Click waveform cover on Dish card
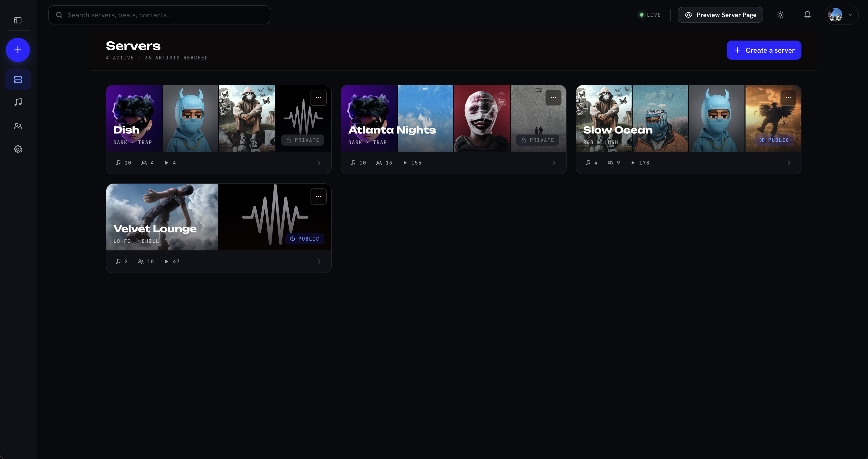Screen dimensions: 868x459 pyautogui.click(x=303, y=118)
